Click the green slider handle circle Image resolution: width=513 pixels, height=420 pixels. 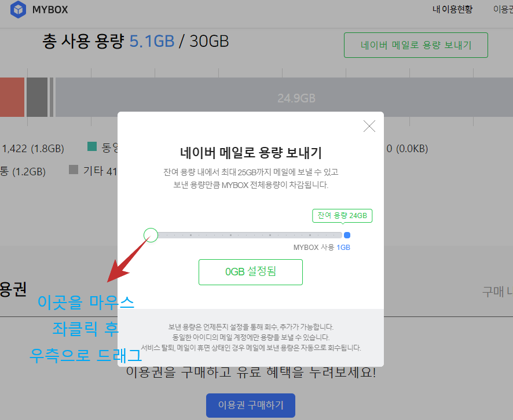(151, 235)
